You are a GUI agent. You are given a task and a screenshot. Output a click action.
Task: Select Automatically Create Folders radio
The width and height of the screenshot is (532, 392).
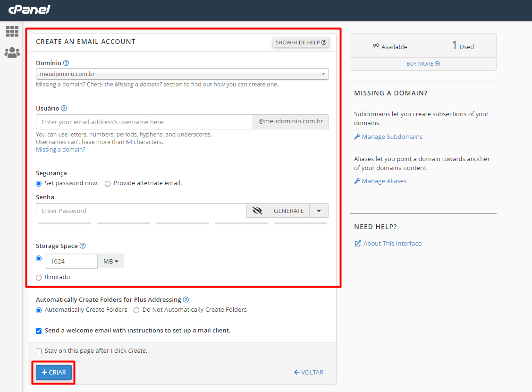click(39, 310)
